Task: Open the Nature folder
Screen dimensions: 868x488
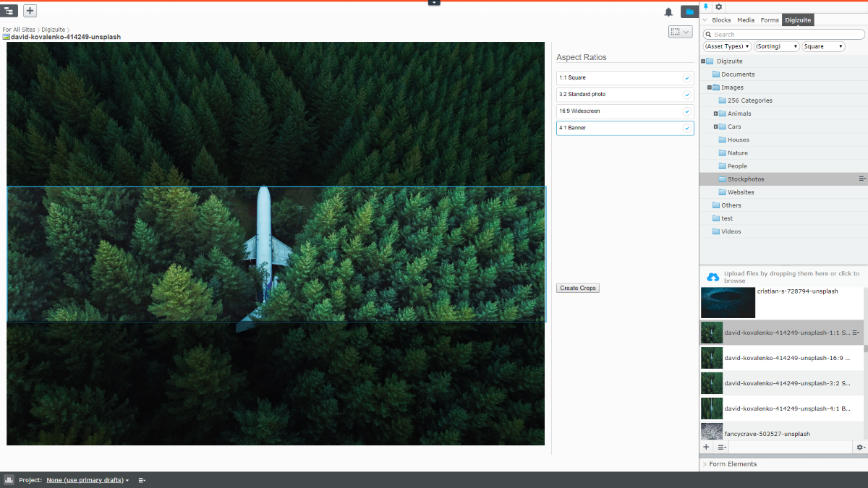Action: pyautogui.click(x=737, y=153)
